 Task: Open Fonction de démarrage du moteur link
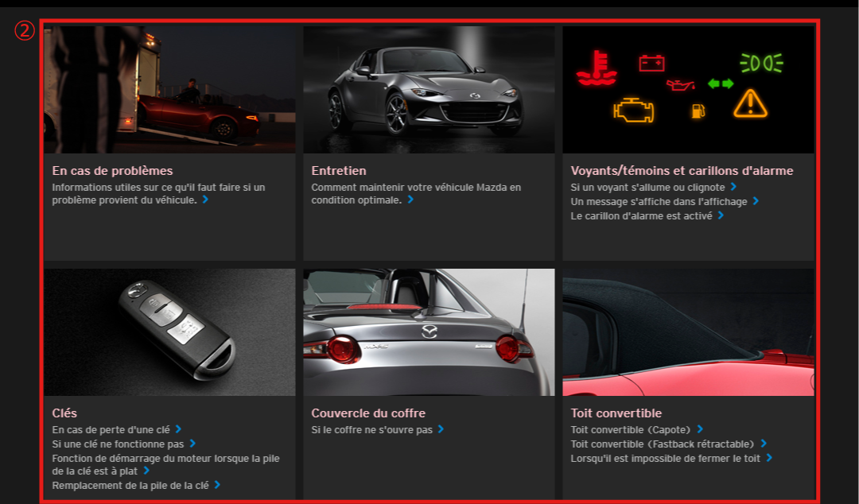[x=165, y=459]
